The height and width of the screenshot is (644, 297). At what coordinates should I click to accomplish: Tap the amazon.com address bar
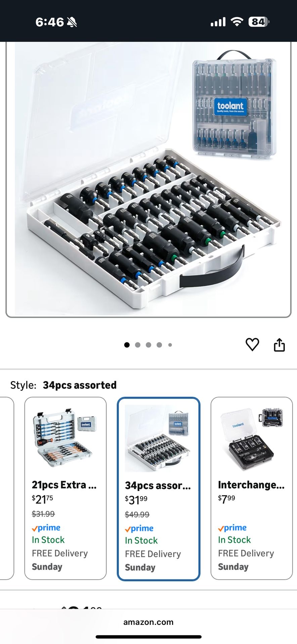pos(148,622)
